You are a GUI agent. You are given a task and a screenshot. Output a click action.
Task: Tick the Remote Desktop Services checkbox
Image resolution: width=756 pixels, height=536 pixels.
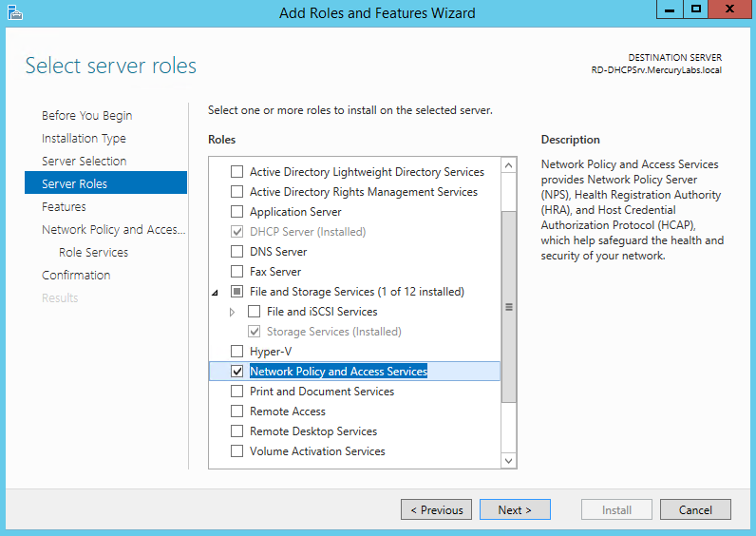236,431
